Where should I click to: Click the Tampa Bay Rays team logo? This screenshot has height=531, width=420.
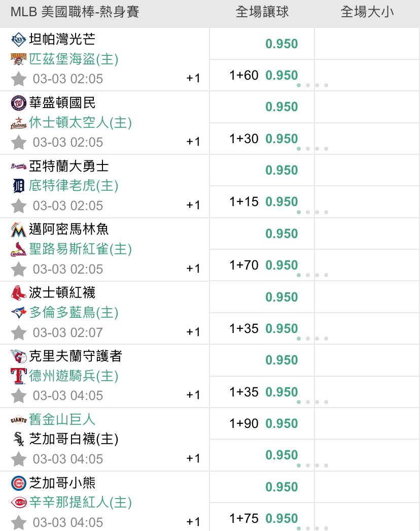(x=18, y=39)
